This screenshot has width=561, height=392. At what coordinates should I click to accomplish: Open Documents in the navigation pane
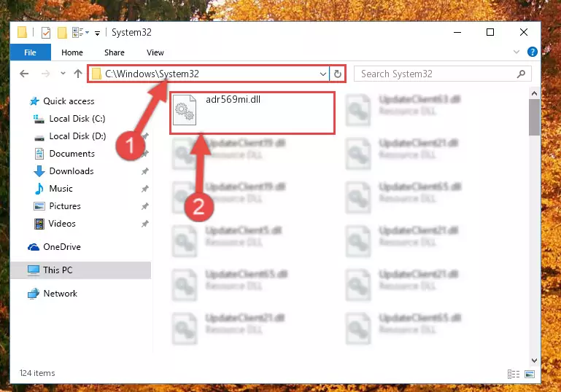click(x=72, y=154)
